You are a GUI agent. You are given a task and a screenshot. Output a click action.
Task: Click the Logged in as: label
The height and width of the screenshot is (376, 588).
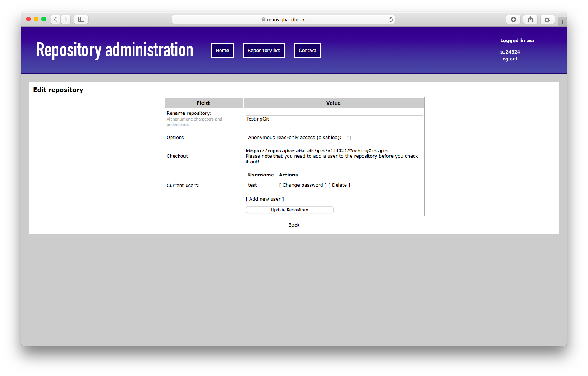click(517, 41)
